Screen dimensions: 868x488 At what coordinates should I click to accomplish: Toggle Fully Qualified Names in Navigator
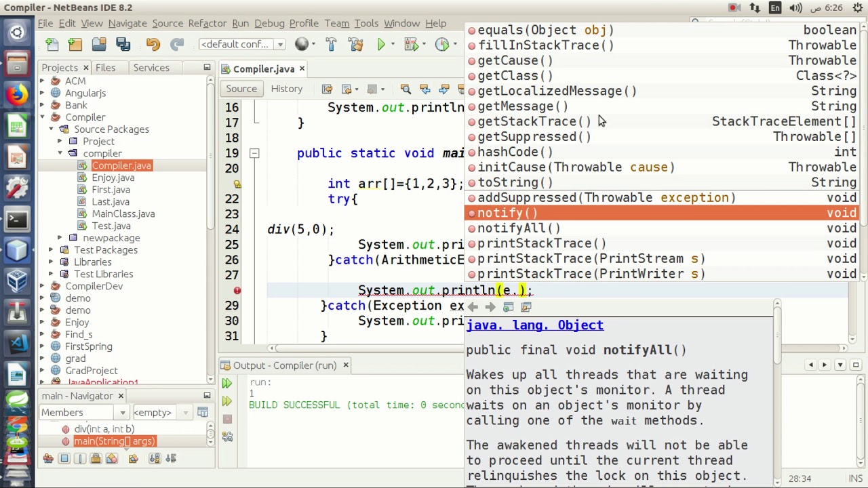[x=133, y=459]
